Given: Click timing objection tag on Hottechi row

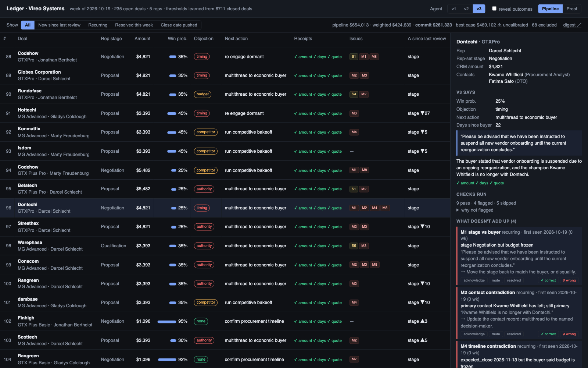Looking at the screenshot, I should point(202,113).
